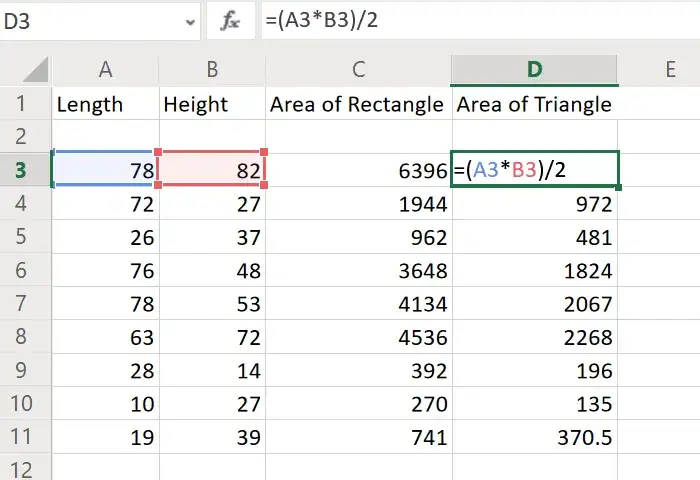The image size is (700, 480).
Task: Click the fx Insert Function icon
Action: coord(231,20)
